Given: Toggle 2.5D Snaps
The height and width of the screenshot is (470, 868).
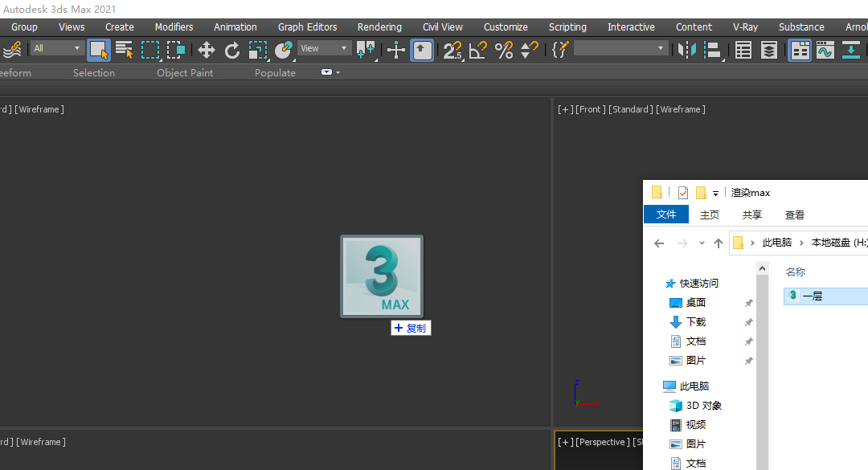Looking at the screenshot, I should (452, 50).
